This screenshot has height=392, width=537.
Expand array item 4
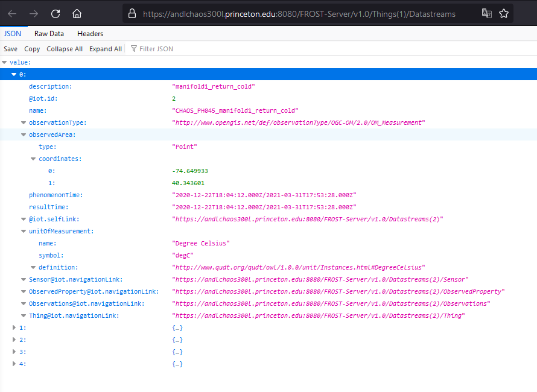(x=14, y=364)
